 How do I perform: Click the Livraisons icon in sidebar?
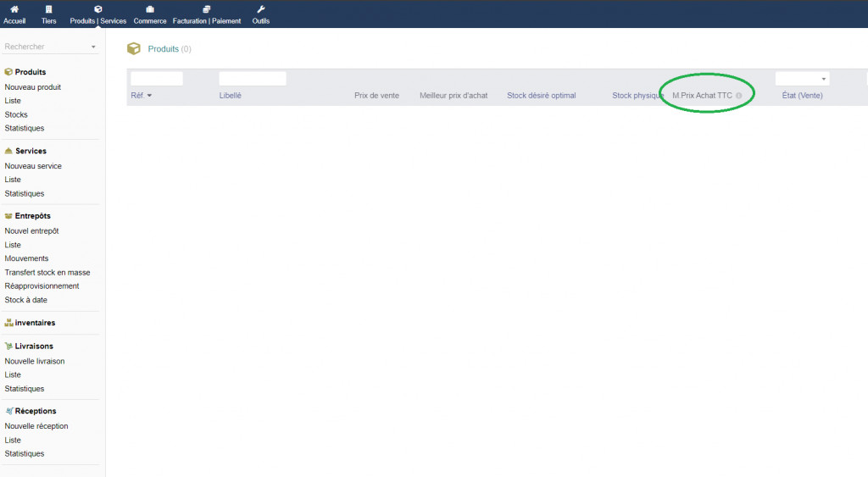tap(8, 346)
